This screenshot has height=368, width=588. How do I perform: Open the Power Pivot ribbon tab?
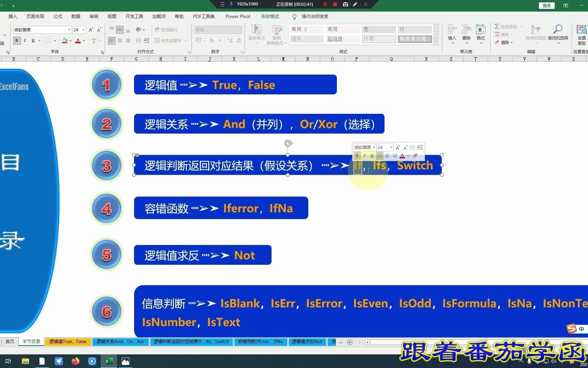pos(238,16)
